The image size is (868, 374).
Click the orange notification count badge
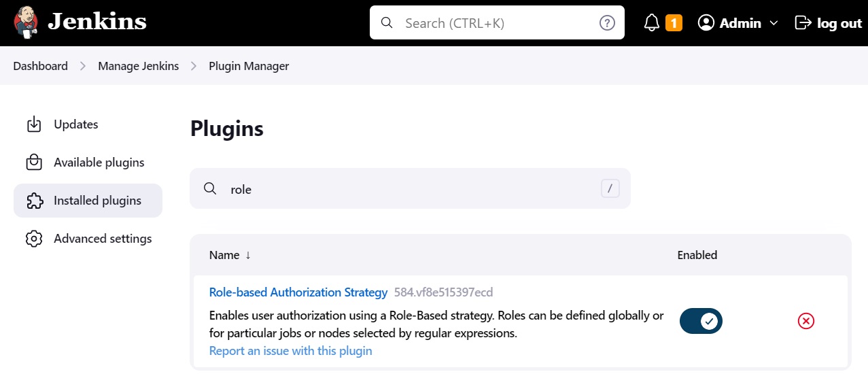tap(674, 23)
